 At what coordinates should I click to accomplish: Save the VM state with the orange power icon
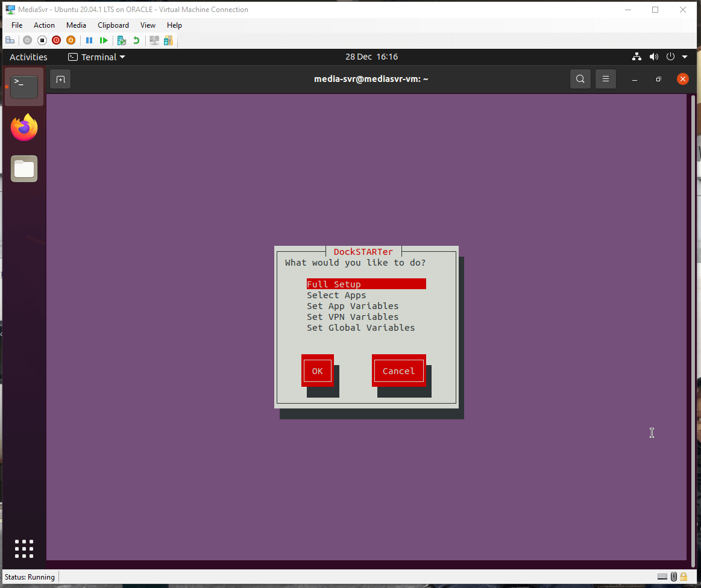click(x=71, y=40)
